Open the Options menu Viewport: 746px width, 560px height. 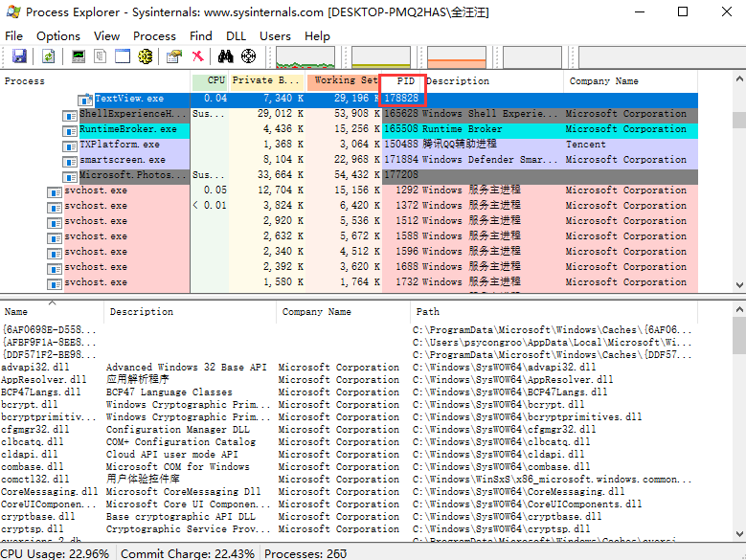click(x=58, y=36)
